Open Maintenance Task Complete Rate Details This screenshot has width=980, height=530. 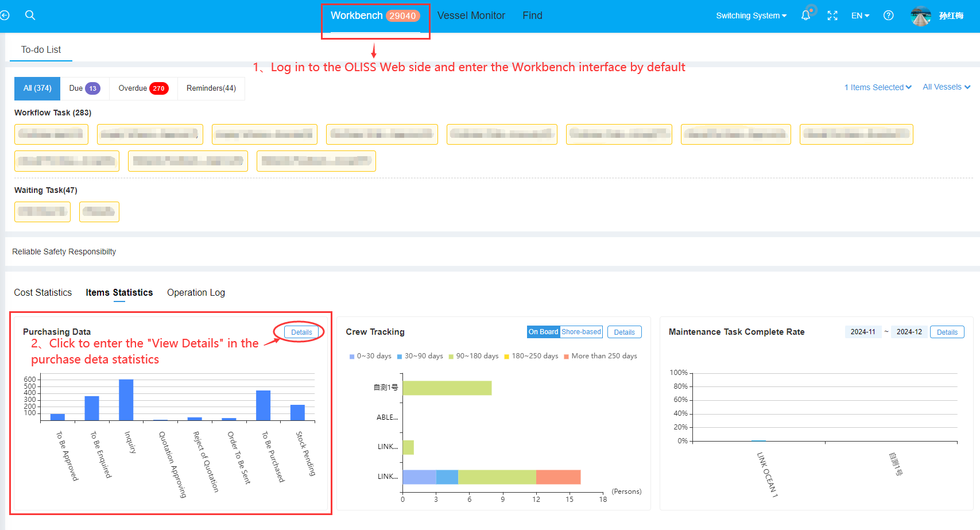[x=947, y=332]
